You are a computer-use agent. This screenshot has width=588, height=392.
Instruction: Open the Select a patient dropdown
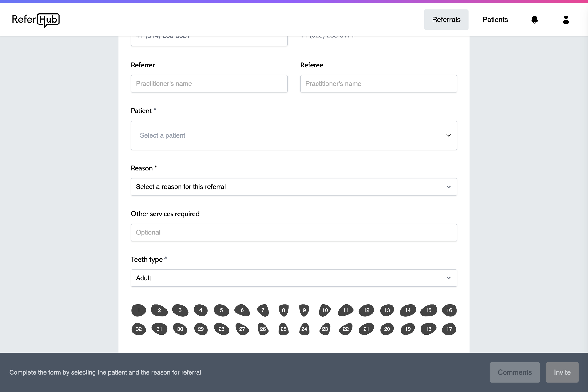point(294,135)
